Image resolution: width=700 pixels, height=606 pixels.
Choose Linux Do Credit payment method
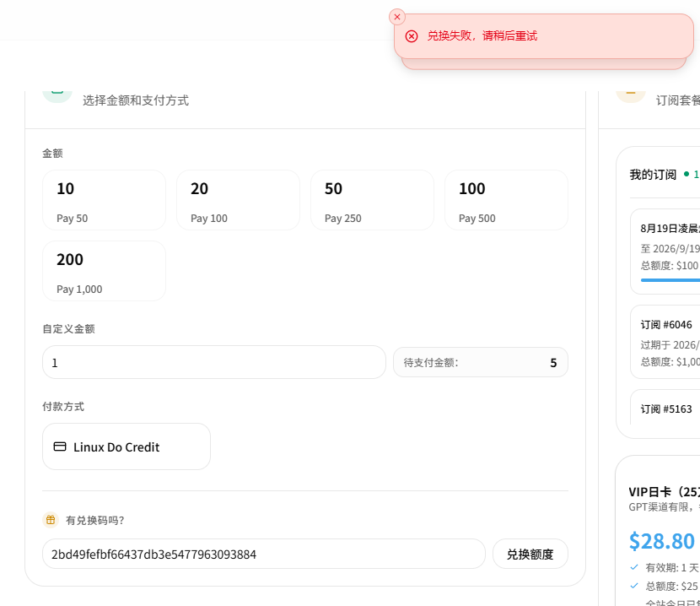[x=127, y=446]
